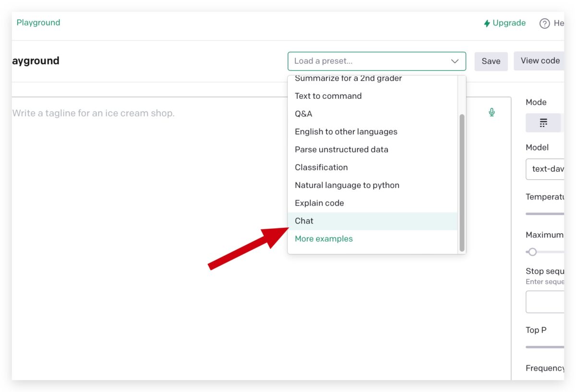Select Parse unstructured data preset
The image size is (576, 392).
(x=372, y=150)
